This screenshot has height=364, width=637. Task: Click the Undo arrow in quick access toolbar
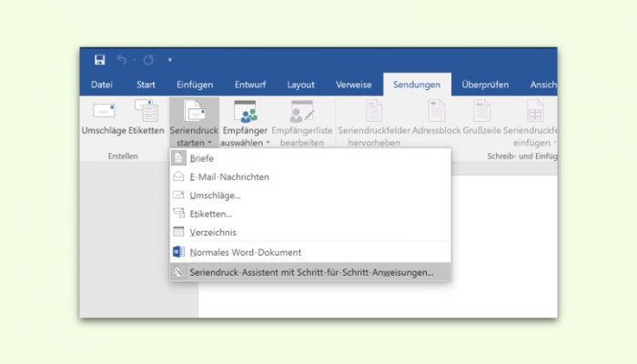pyautogui.click(x=121, y=60)
